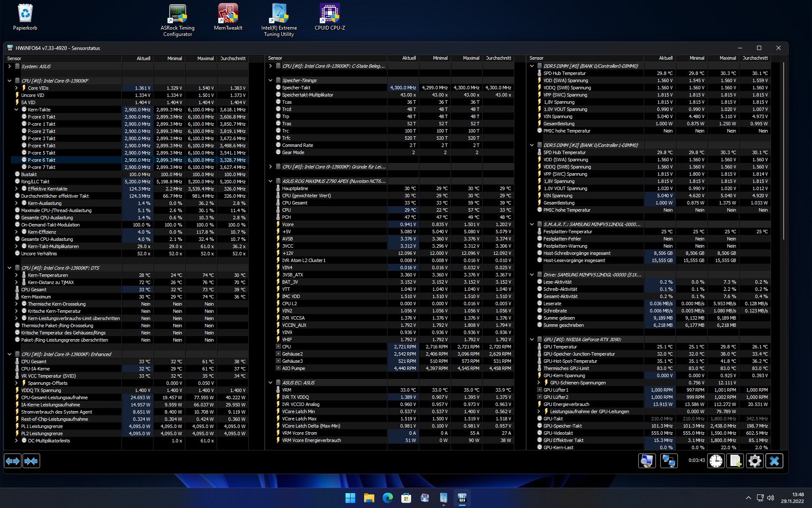Open sensor settings gear icon
This screenshot has width=812, height=508.
click(x=754, y=461)
